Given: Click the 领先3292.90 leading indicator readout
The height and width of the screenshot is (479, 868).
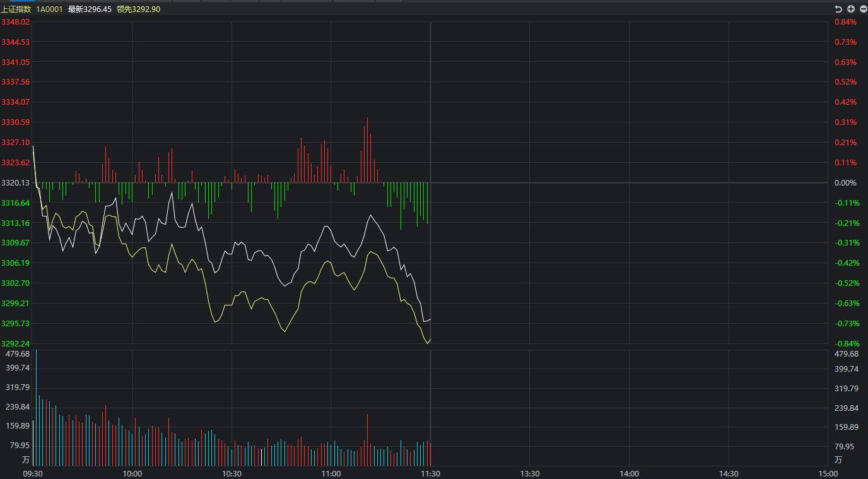Looking at the screenshot, I should pos(138,9).
